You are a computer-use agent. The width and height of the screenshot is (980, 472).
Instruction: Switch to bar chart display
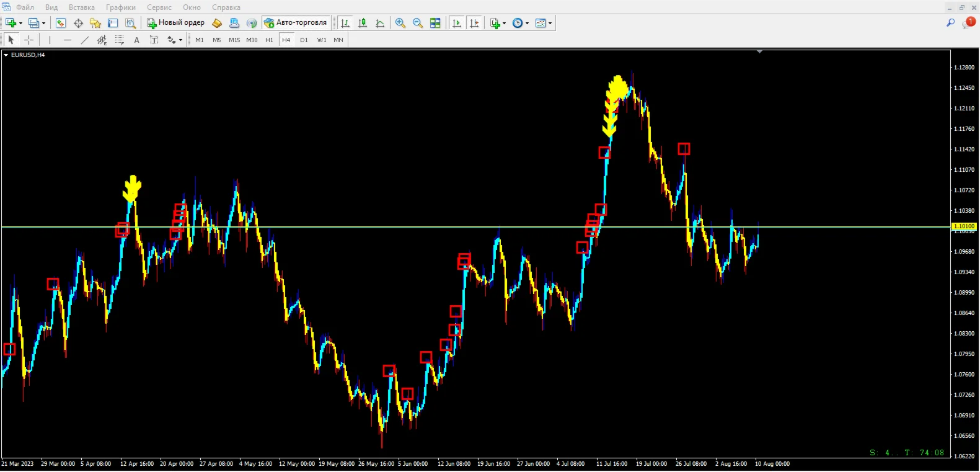coord(346,23)
